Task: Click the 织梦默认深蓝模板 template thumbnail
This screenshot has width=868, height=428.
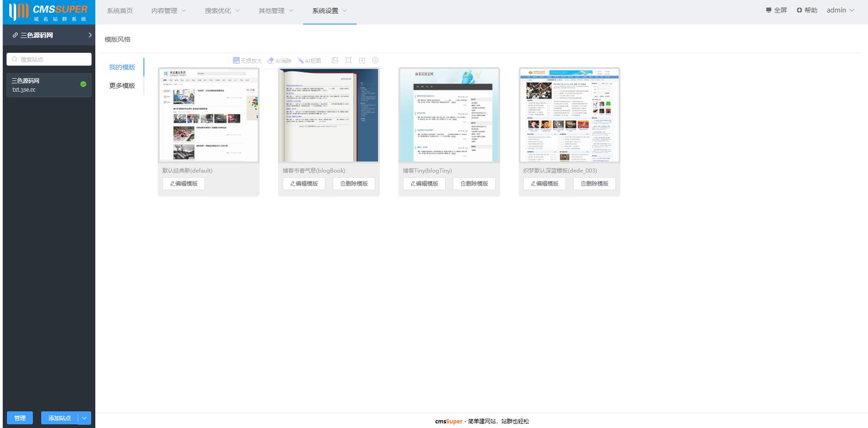Action: pyautogui.click(x=569, y=115)
